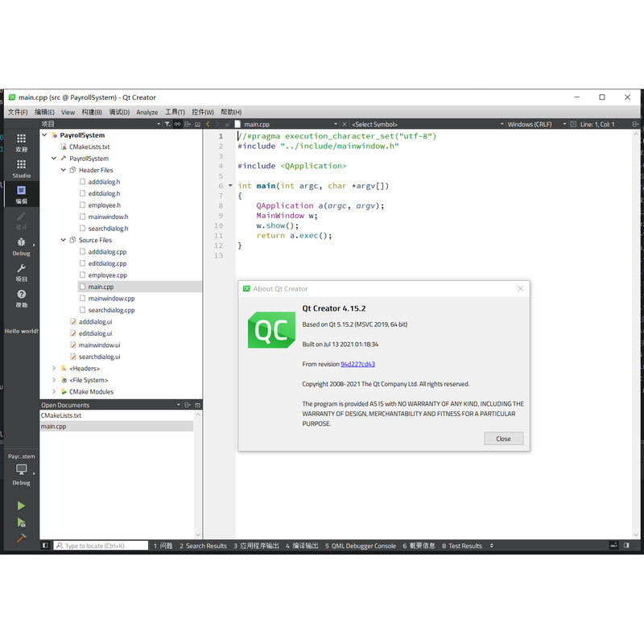644x644 pixels.
Task: Select the Edit mode icon
Action: coord(22,190)
